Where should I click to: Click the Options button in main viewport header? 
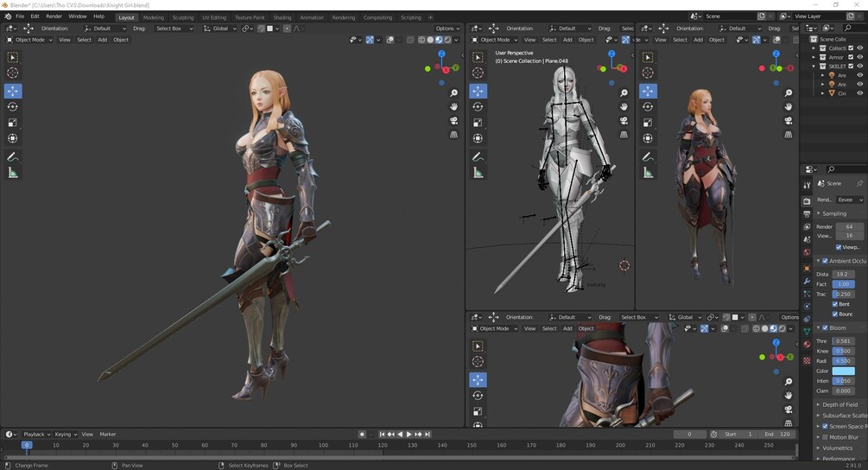(x=447, y=29)
